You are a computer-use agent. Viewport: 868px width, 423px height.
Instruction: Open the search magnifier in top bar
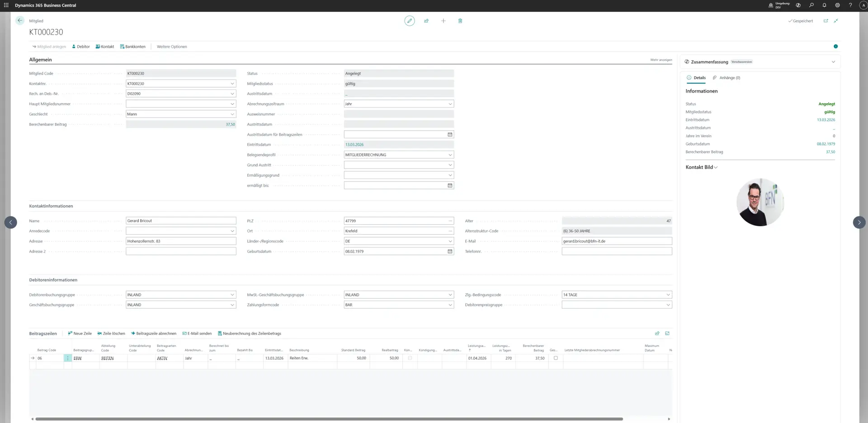tap(811, 5)
